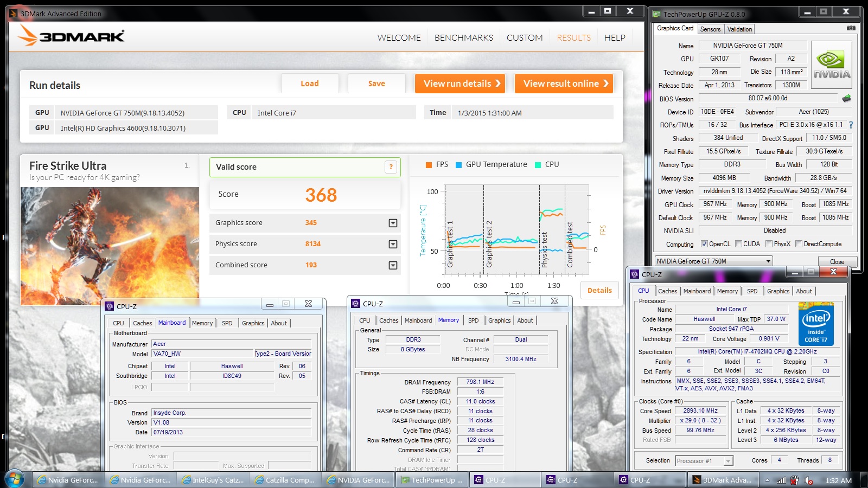This screenshot has width=868, height=488.
Task: Open the Catzilla Comp browser taskbar item
Action: point(286,480)
